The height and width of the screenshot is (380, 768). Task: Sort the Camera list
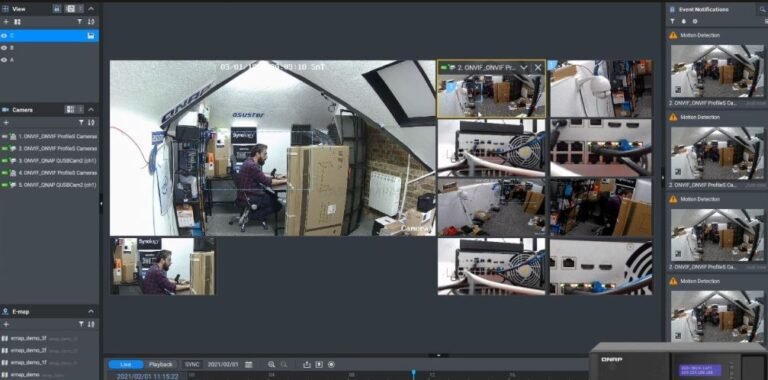[x=91, y=122]
